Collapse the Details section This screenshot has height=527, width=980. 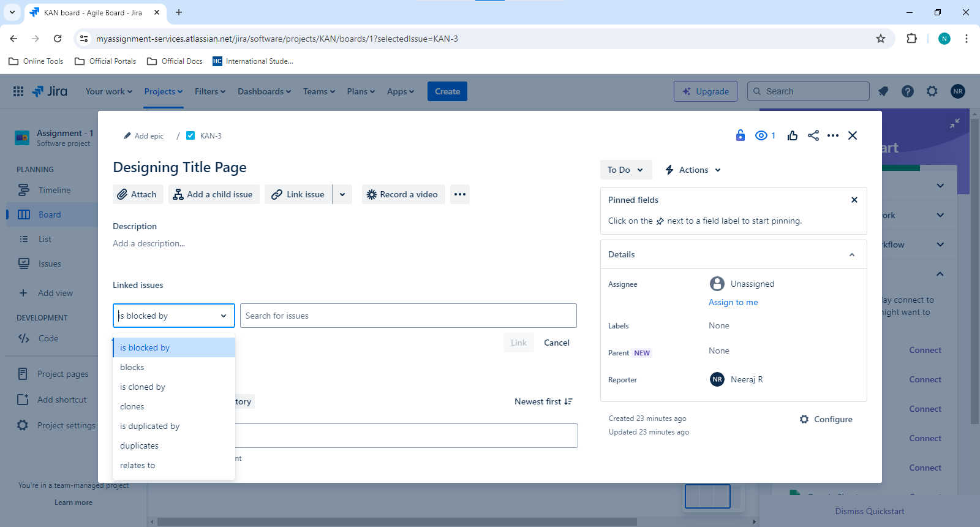[x=852, y=254]
